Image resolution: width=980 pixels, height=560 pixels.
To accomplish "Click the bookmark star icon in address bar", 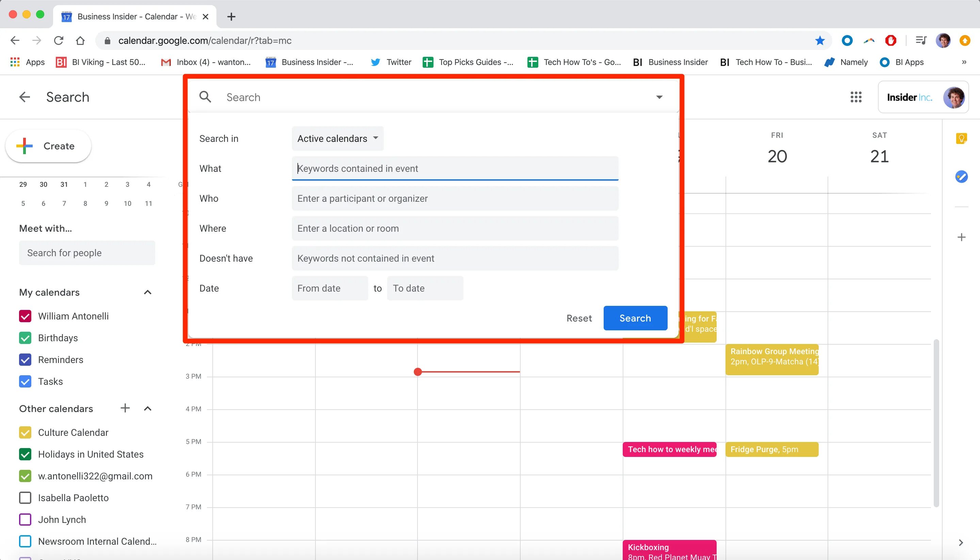I will [820, 40].
